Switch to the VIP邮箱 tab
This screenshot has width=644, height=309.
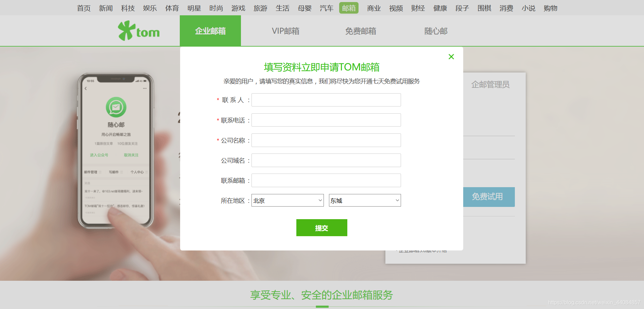(x=285, y=31)
